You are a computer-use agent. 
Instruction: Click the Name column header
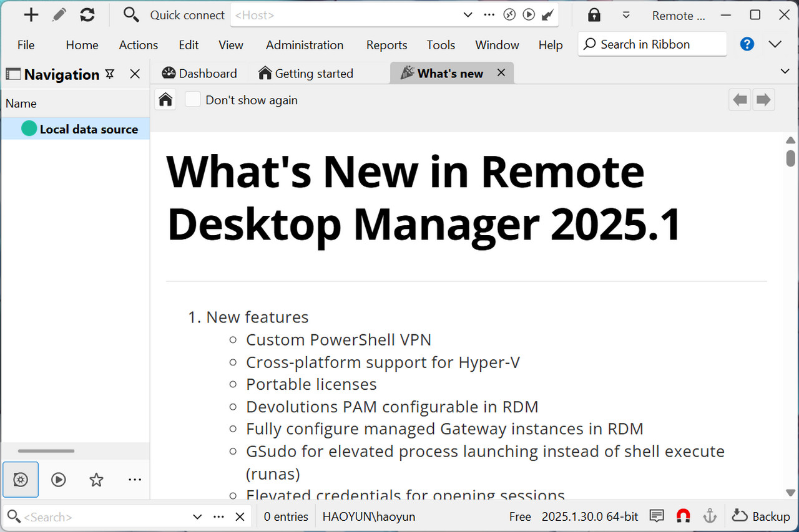(x=21, y=104)
